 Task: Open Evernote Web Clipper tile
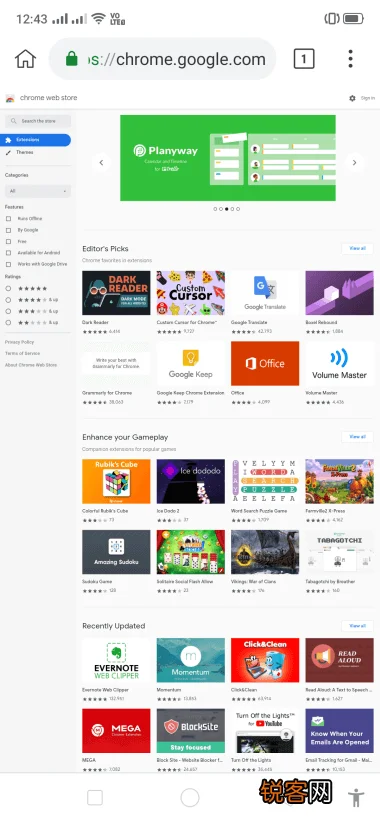[116, 660]
